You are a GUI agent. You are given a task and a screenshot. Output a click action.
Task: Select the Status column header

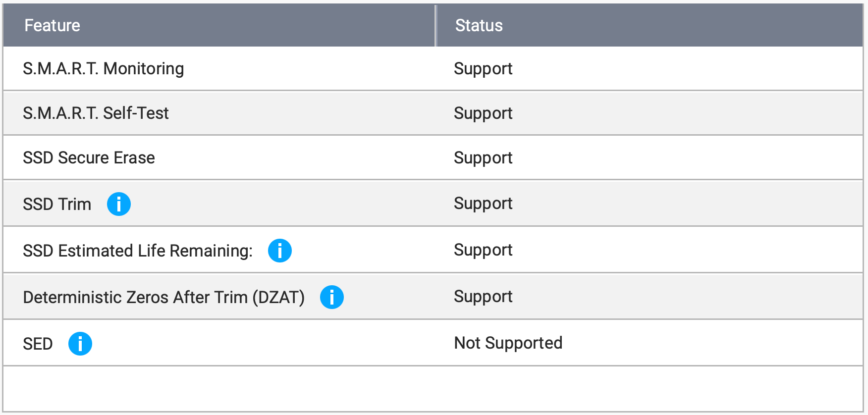(x=479, y=25)
